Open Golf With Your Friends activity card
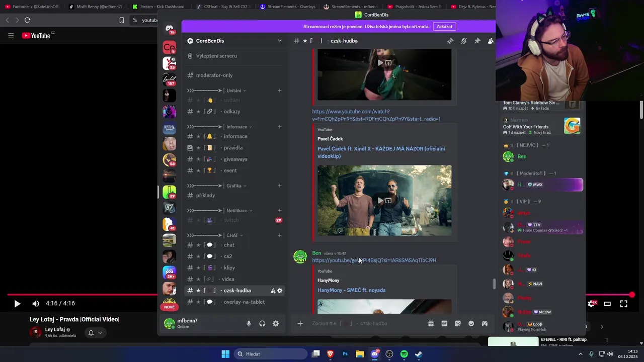Viewport: 644px width, 362px height. point(542,127)
